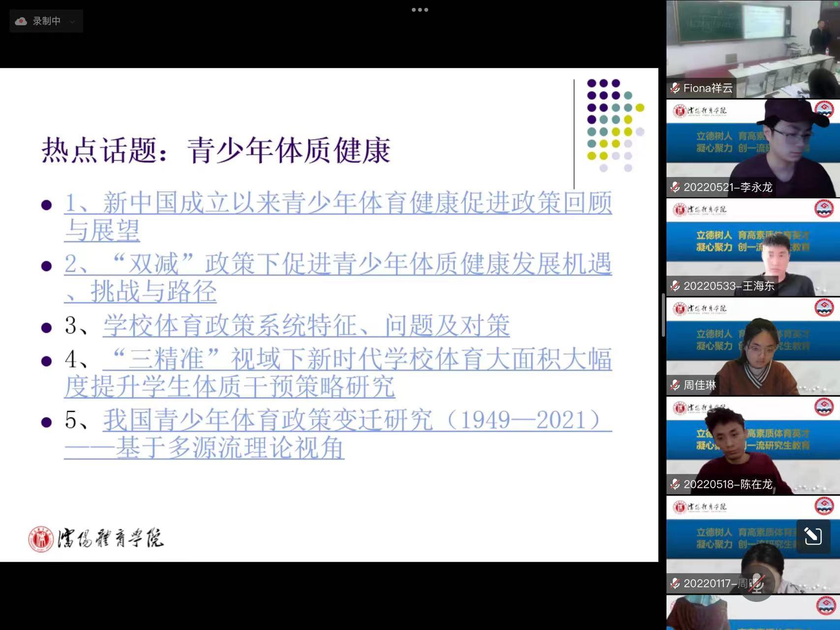Open the three-dot menu at top

(x=420, y=9)
